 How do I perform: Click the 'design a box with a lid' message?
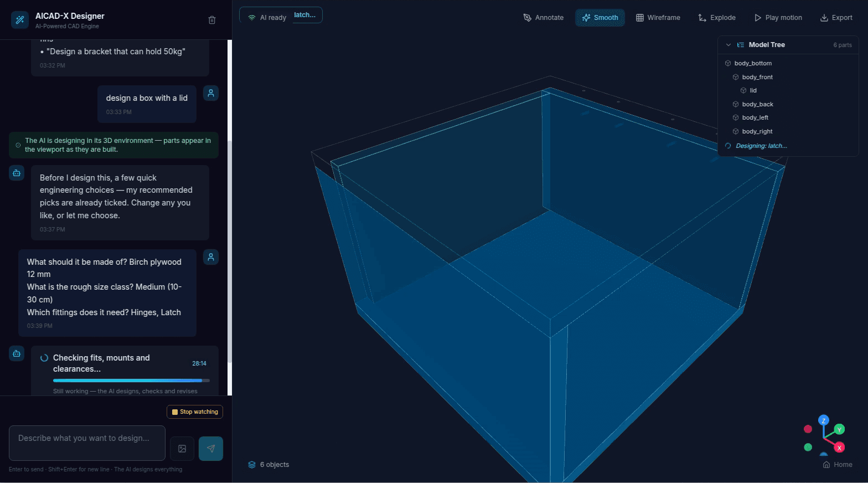coord(147,104)
